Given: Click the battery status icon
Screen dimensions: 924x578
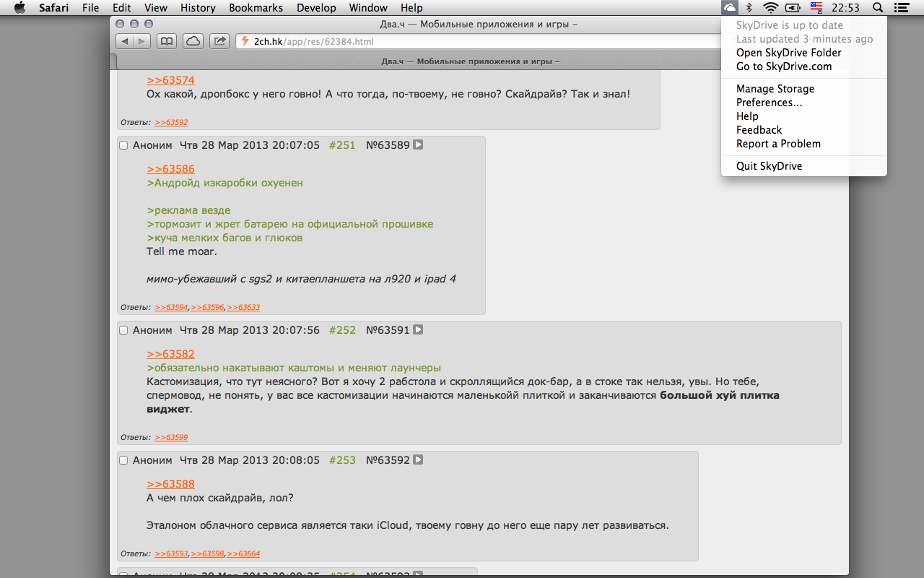Looking at the screenshot, I should point(793,8).
